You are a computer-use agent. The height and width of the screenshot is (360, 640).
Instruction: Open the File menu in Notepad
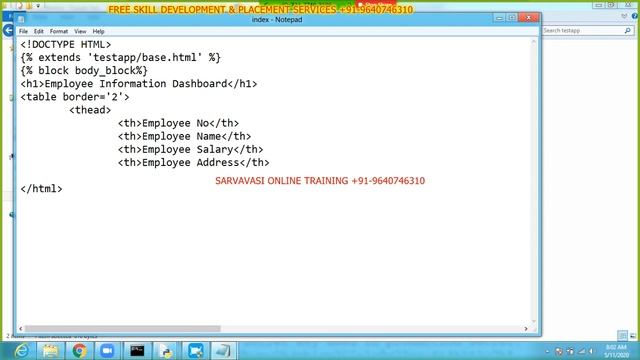pyautogui.click(x=23, y=31)
